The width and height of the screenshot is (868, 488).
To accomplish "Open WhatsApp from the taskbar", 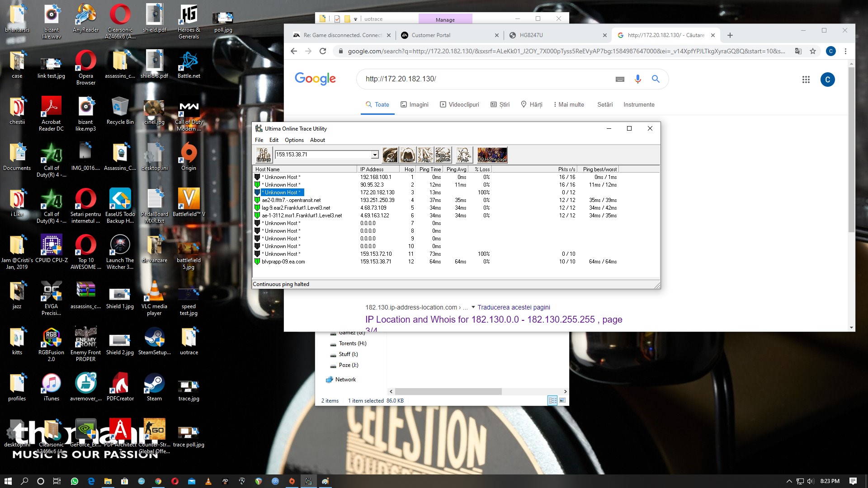I will coord(75,481).
